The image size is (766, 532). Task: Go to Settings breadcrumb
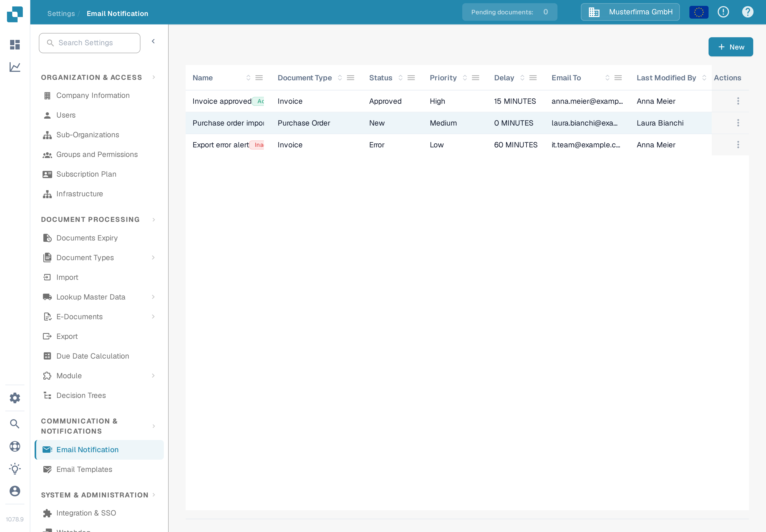click(61, 14)
